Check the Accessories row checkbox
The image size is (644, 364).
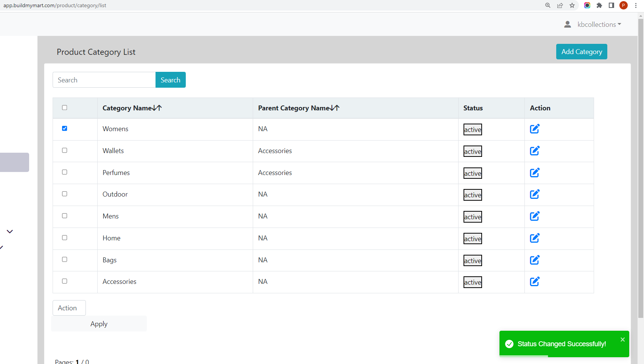tap(65, 281)
